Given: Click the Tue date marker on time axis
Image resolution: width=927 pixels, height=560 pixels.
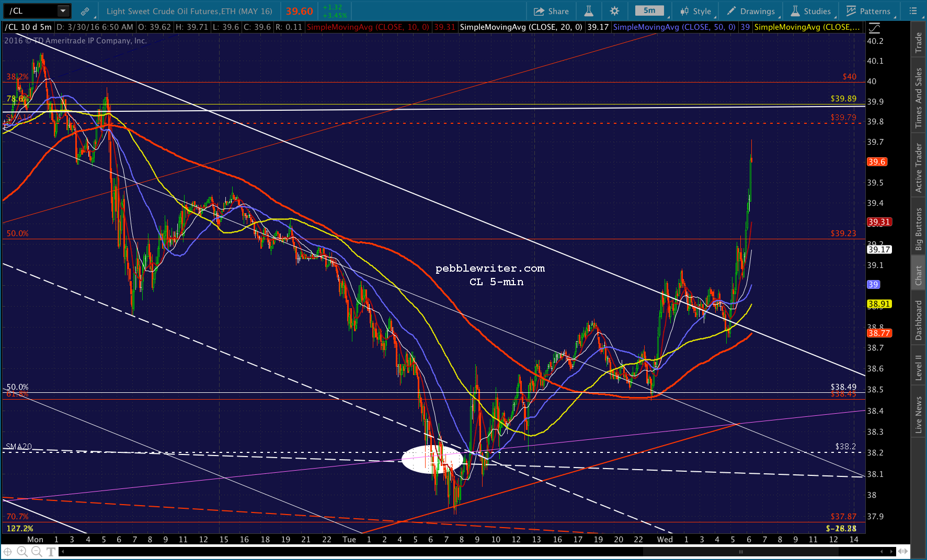Looking at the screenshot, I should pos(349,540).
